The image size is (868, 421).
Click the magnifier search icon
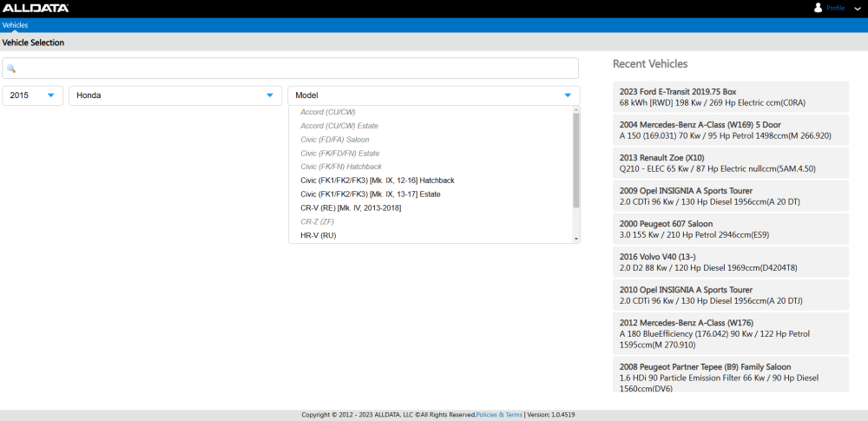tap(11, 69)
